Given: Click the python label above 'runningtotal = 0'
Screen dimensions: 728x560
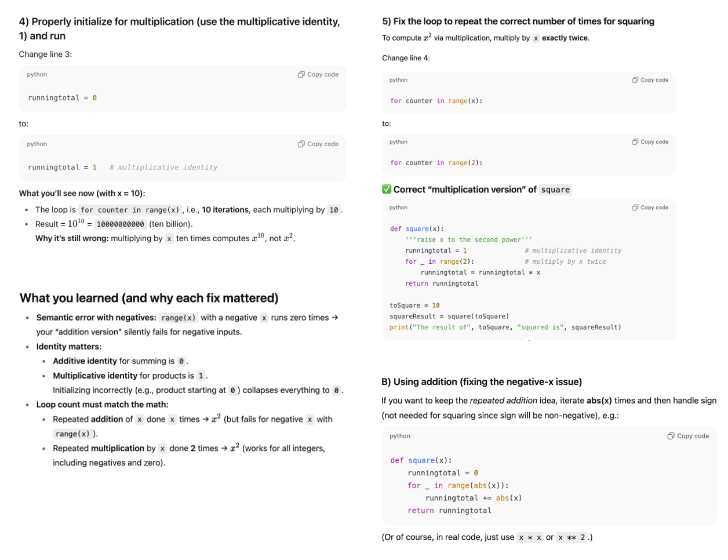Looking at the screenshot, I should tap(37, 74).
